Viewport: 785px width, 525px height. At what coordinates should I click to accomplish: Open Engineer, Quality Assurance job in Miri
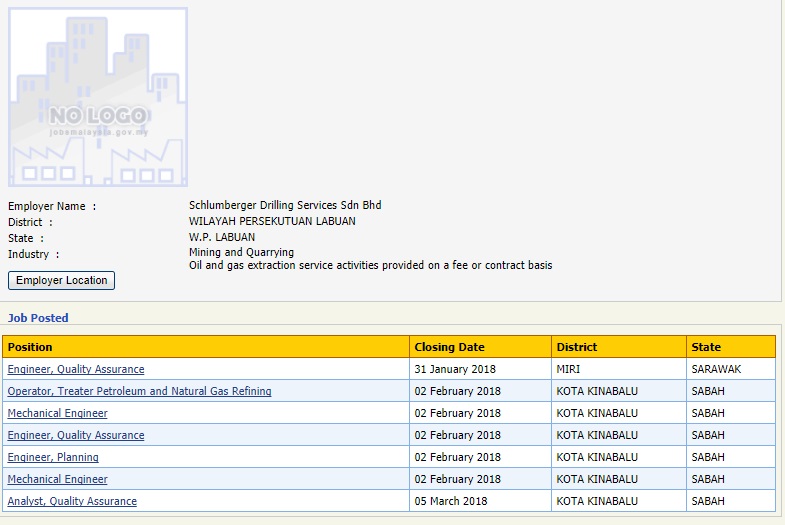(x=76, y=369)
